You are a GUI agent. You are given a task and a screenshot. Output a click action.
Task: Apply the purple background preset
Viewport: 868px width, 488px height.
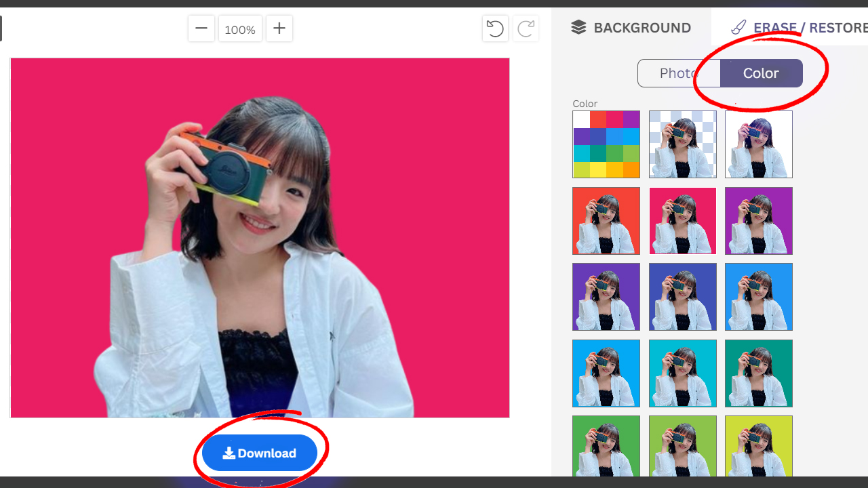tap(758, 221)
